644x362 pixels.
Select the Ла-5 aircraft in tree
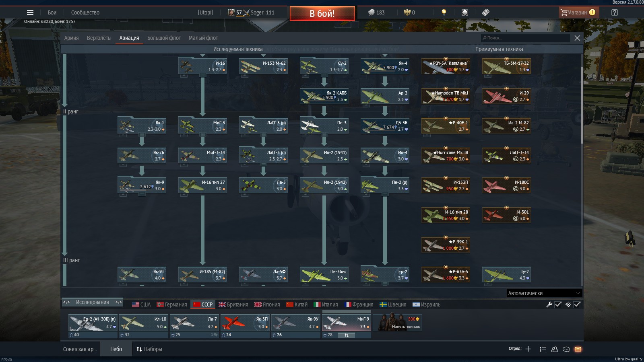click(x=263, y=185)
